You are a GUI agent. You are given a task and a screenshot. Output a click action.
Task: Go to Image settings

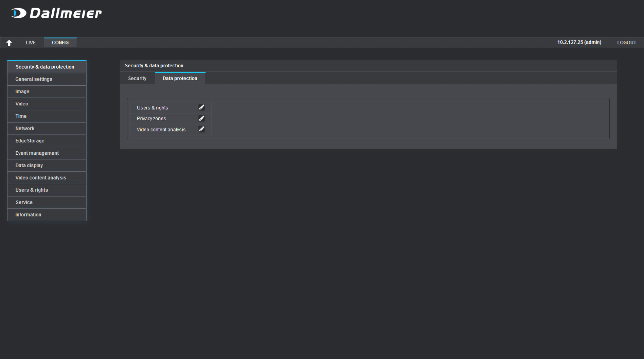point(22,91)
